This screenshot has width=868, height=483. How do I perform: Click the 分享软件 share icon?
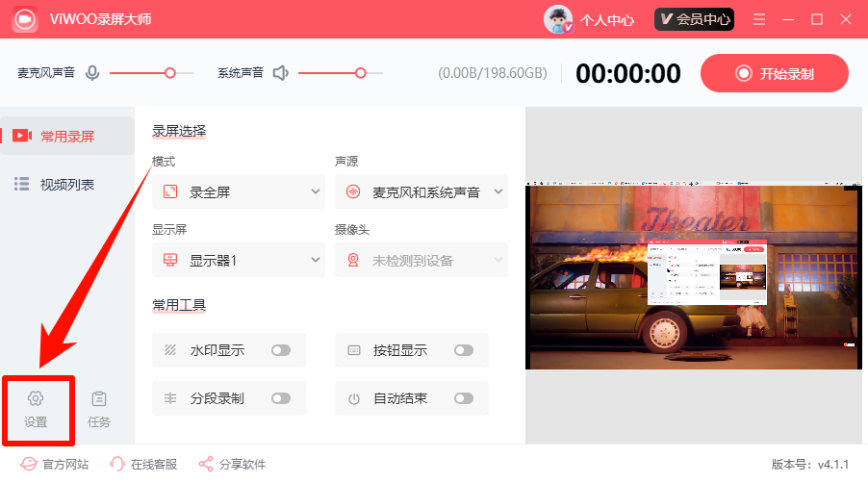(206, 464)
